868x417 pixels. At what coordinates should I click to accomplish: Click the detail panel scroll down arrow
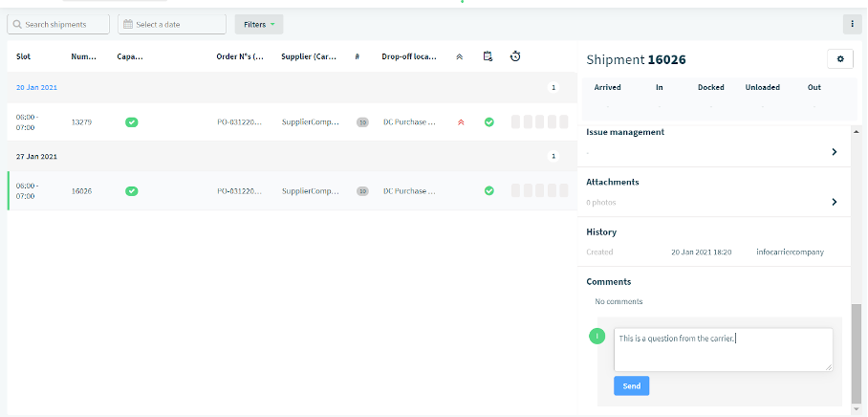pyautogui.click(x=857, y=409)
